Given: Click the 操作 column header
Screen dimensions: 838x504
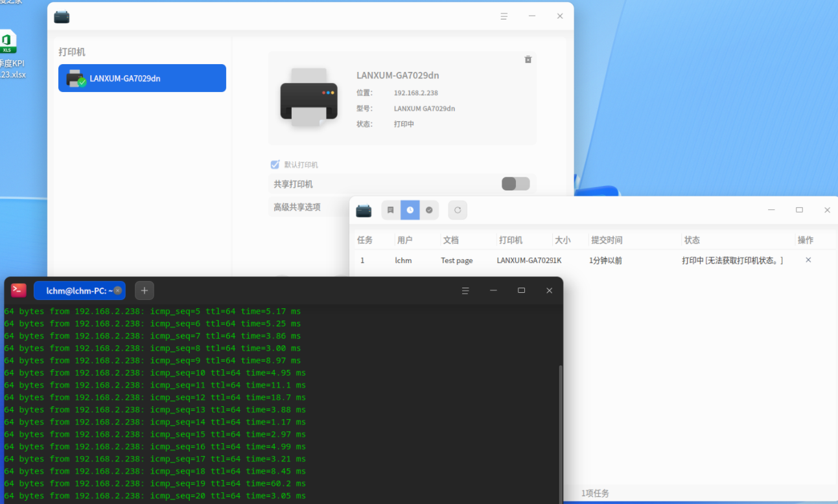Looking at the screenshot, I should pos(806,240).
